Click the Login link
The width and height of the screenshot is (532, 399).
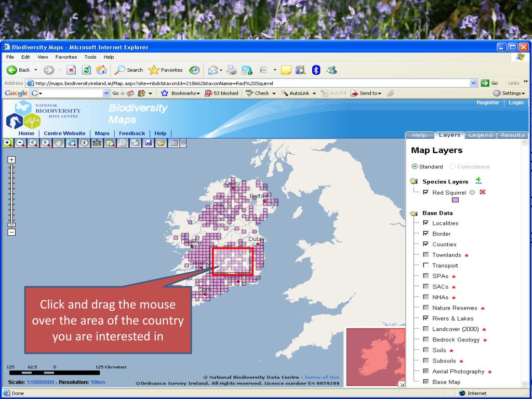pos(516,102)
